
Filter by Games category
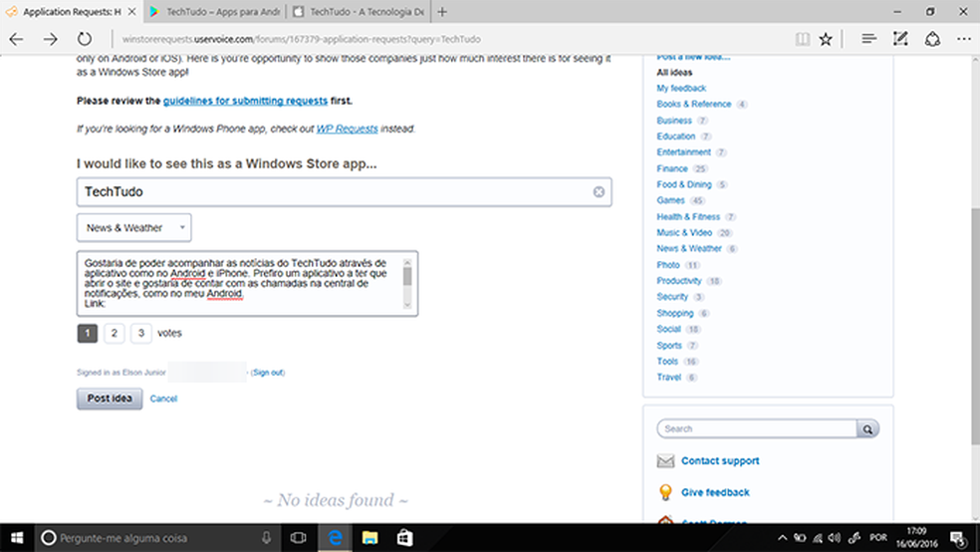pos(670,200)
